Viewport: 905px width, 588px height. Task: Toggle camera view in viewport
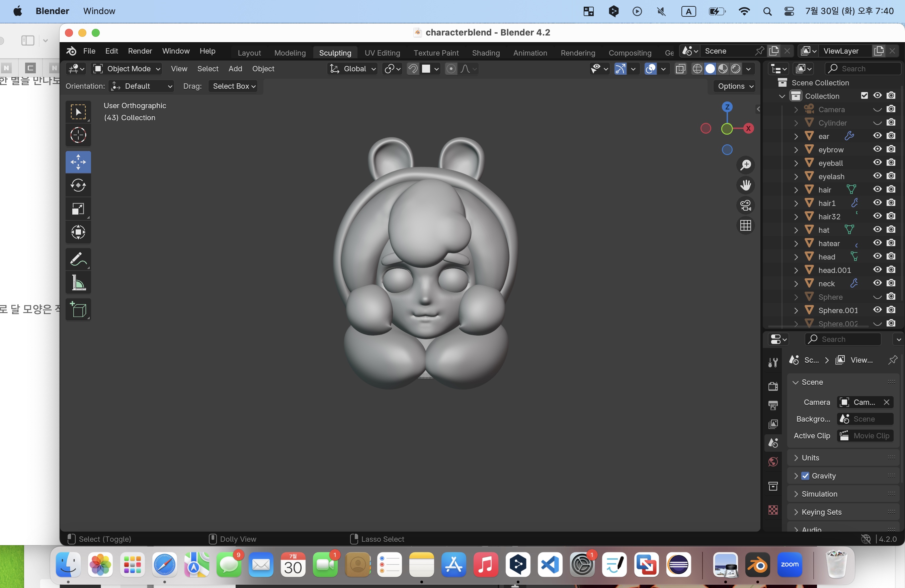coord(745,205)
